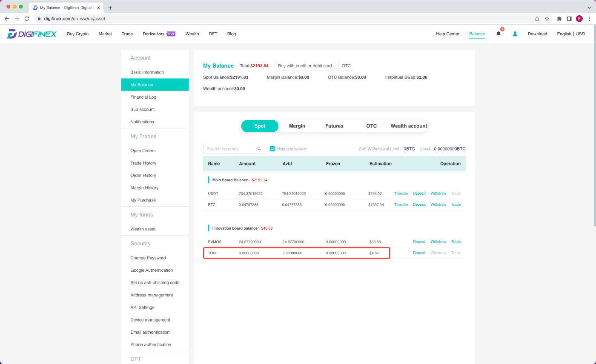
Task: Click the search magnifier in currency box
Action: (x=259, y=149)
